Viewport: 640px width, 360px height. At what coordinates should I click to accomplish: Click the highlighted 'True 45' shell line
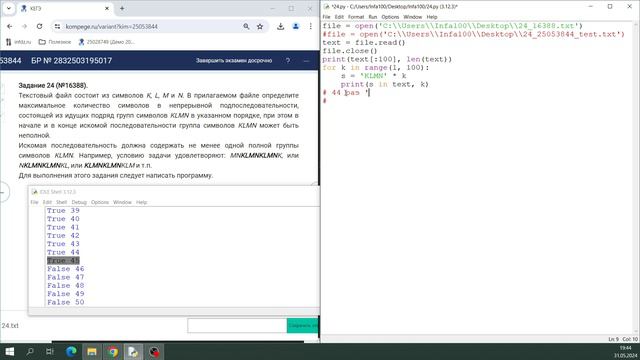[63, 260]
